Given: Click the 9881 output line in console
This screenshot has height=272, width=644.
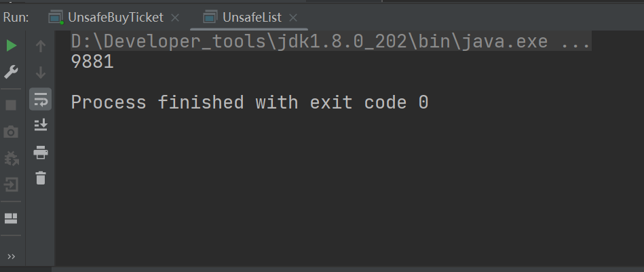Looking at the screenshot, I should (92, 62).
